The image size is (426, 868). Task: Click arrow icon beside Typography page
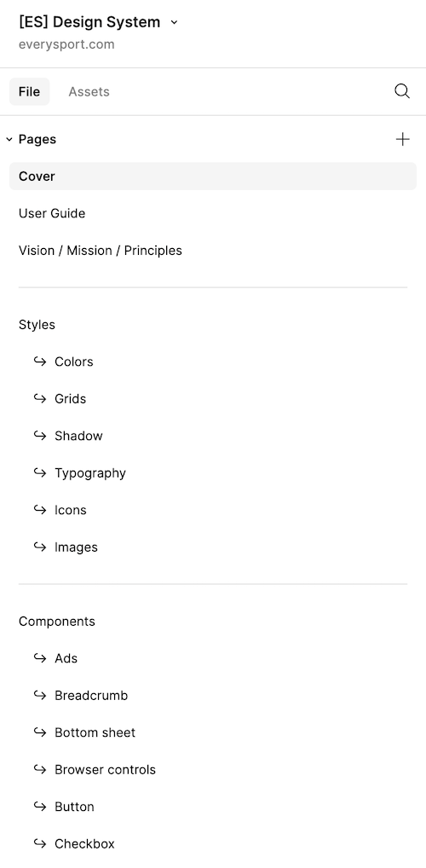[40, 472]
